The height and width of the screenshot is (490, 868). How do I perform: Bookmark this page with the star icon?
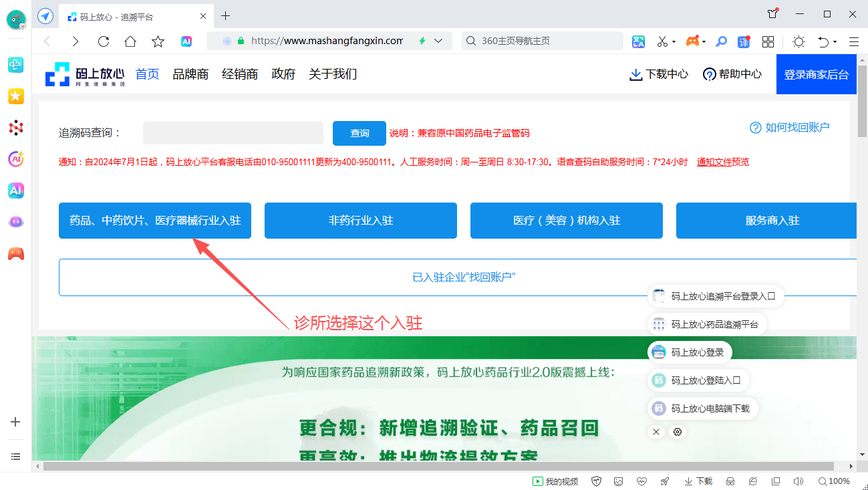(158, 41)
